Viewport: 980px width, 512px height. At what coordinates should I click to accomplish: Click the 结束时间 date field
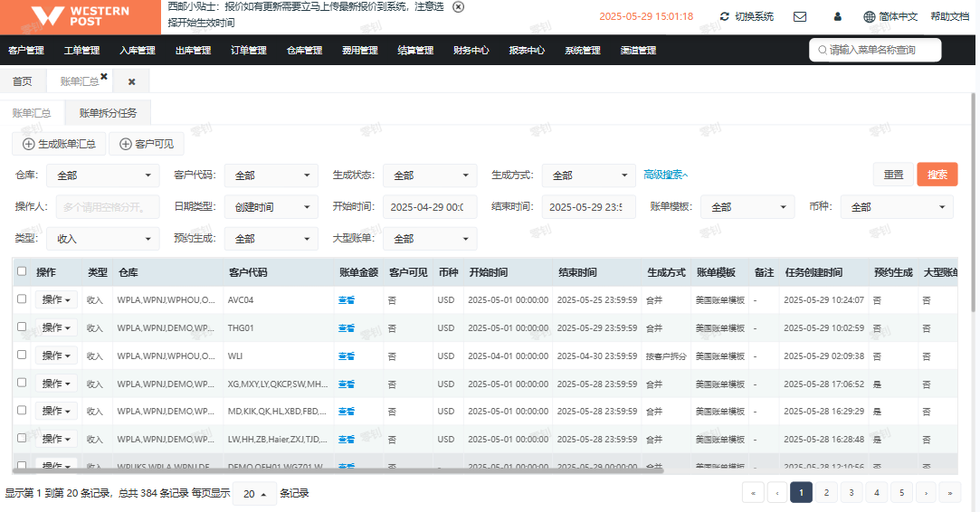coord(589,207)
